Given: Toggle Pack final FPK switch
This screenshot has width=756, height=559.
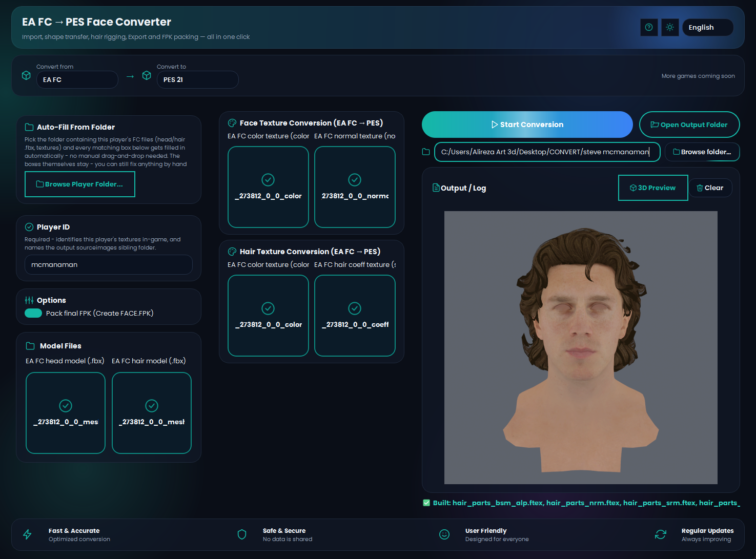Looking at the screenshot, I should (x=33, y=313).
